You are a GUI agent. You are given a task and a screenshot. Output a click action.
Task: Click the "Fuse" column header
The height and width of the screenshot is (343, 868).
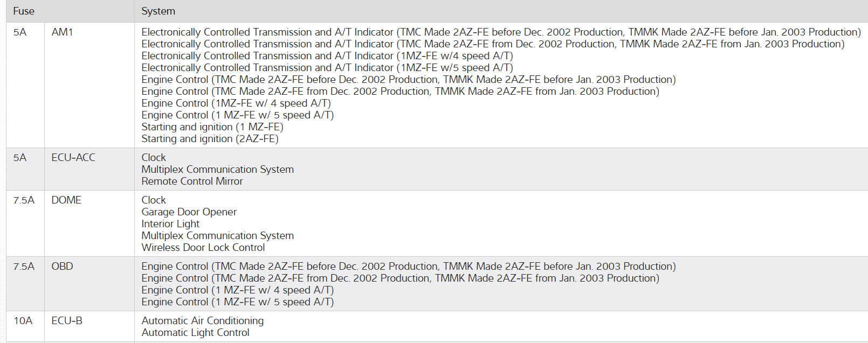pos(24,11)
